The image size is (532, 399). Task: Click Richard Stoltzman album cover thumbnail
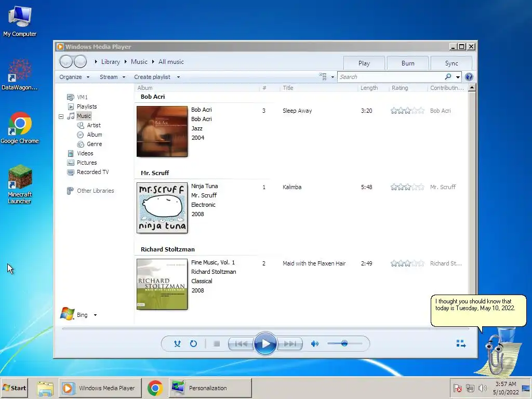(162, 284)
